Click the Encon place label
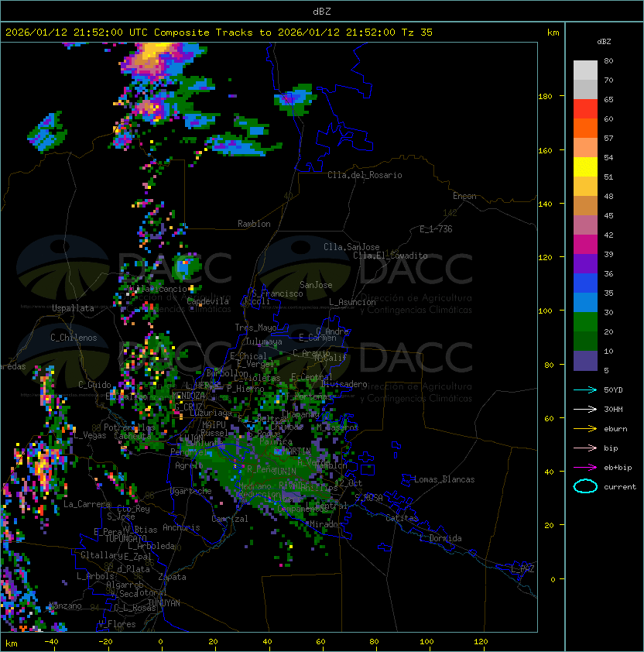This screenshot has height=652, width=644. (x=464, y=196)
